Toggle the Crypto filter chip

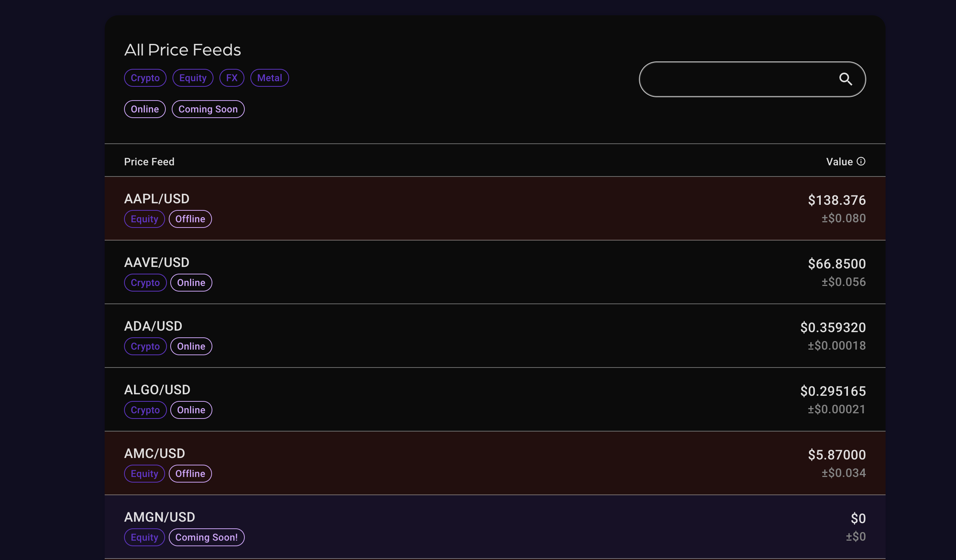pyautogui.click(x=145, y=78)
